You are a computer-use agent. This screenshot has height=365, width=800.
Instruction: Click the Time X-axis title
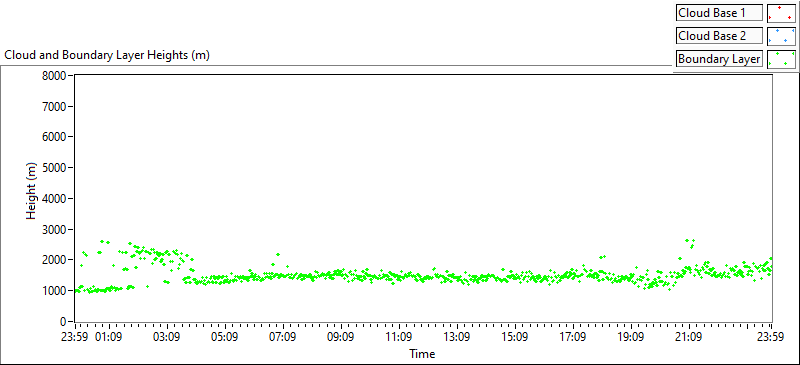tap(422, 353)
